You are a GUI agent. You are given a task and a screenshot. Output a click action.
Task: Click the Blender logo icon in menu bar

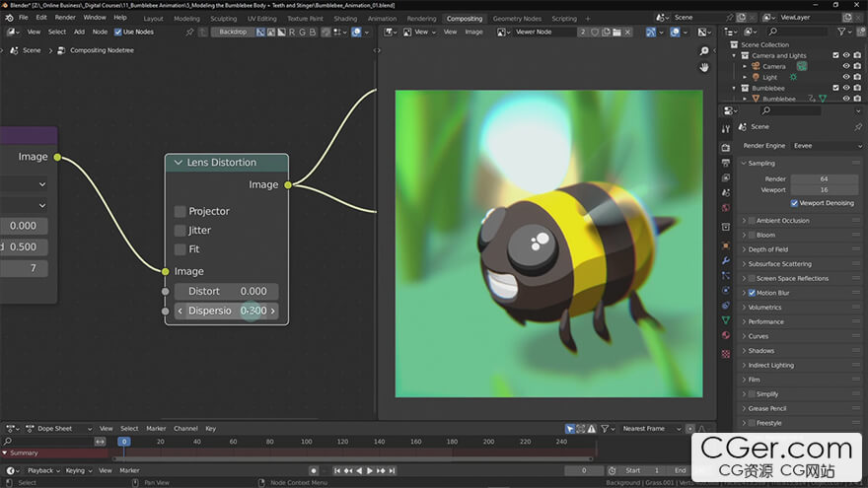pyautogui.click(x=8, y=18)
